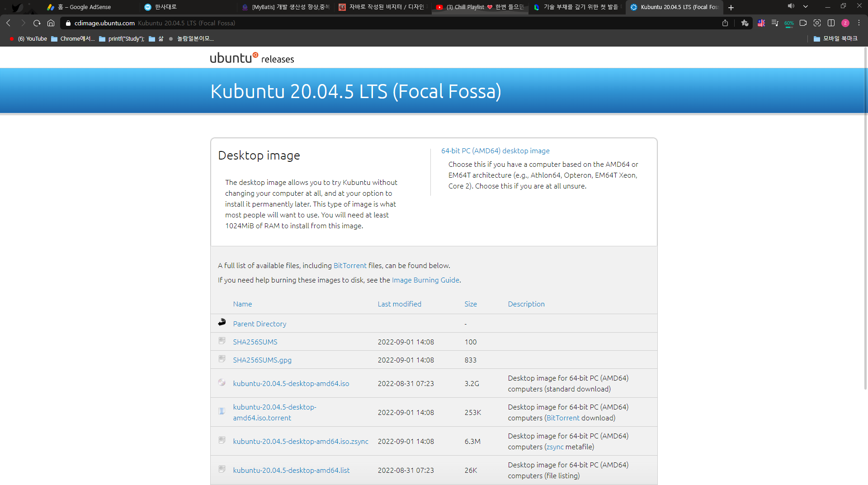Open the printf("Study"); bookmark folder
Image resolution: width=868 pixels, height=485 pixels.
[122, 39]
